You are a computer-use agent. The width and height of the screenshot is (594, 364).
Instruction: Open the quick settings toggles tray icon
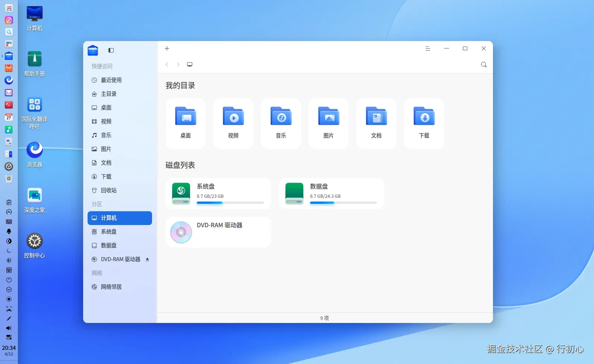9,337
